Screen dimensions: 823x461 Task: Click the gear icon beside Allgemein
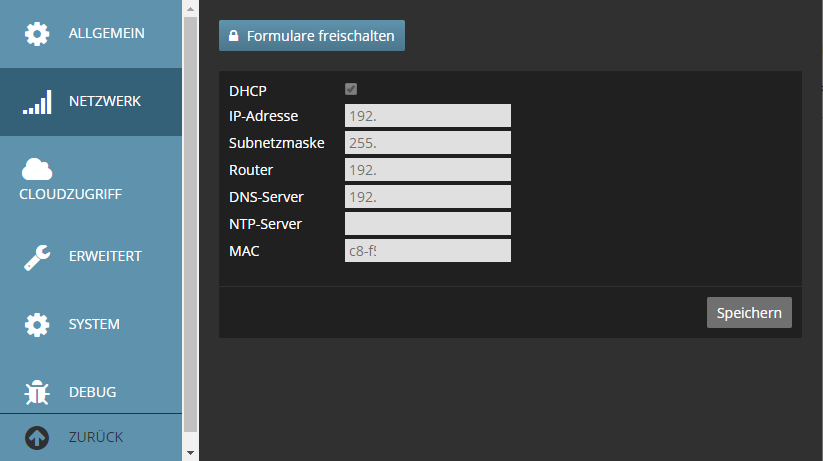coord(37,34)
